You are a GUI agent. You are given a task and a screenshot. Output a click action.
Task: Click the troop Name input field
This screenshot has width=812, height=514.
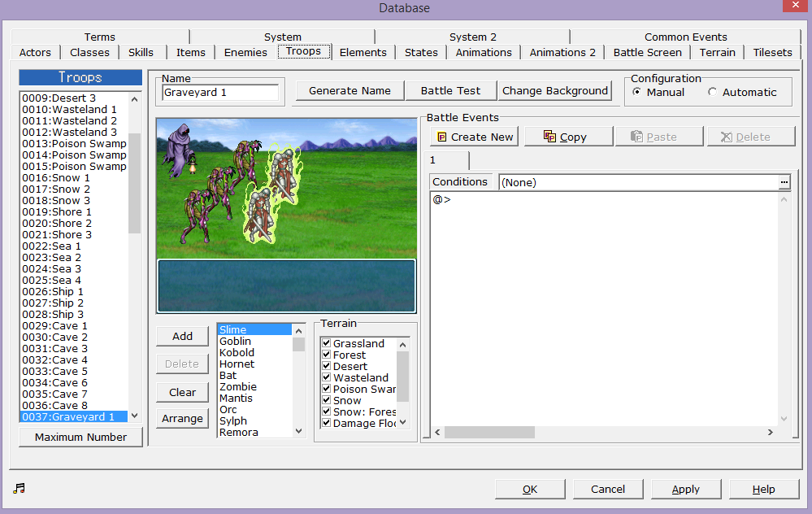coord(220,92)
